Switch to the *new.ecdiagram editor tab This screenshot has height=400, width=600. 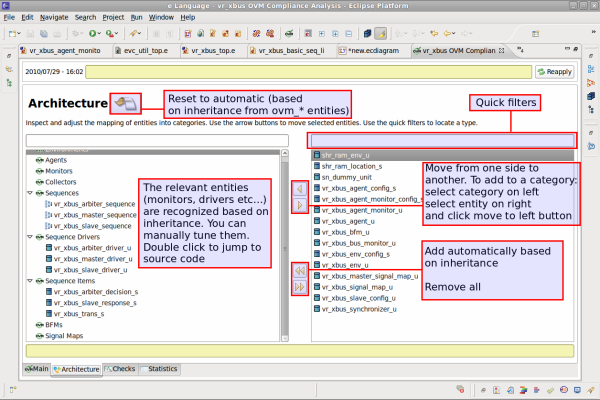point(373,51)
